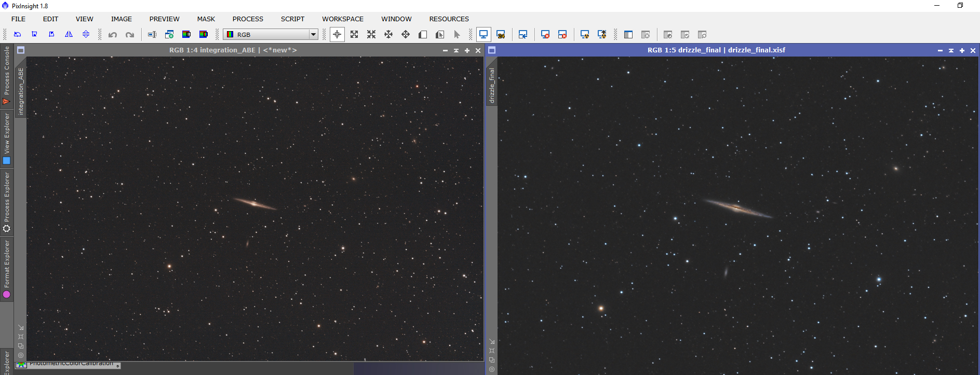Viewport: 980px width, 375px height.
Task: Click the Combine Channels toolbar icon
Action: [x=204, y=35]
